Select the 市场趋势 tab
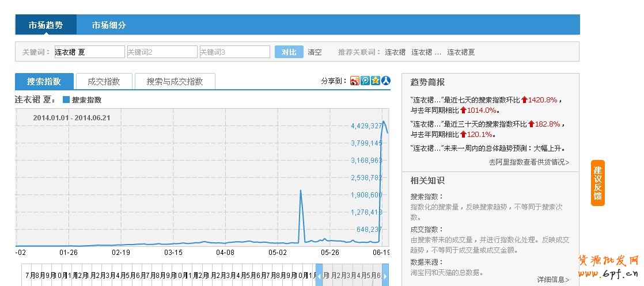Screen dimensions: 644x286 [46, 25]
